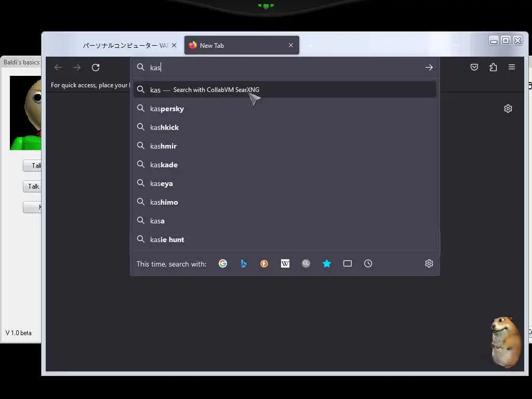Search this time with Wikipedia

click(x=285, y=263)
